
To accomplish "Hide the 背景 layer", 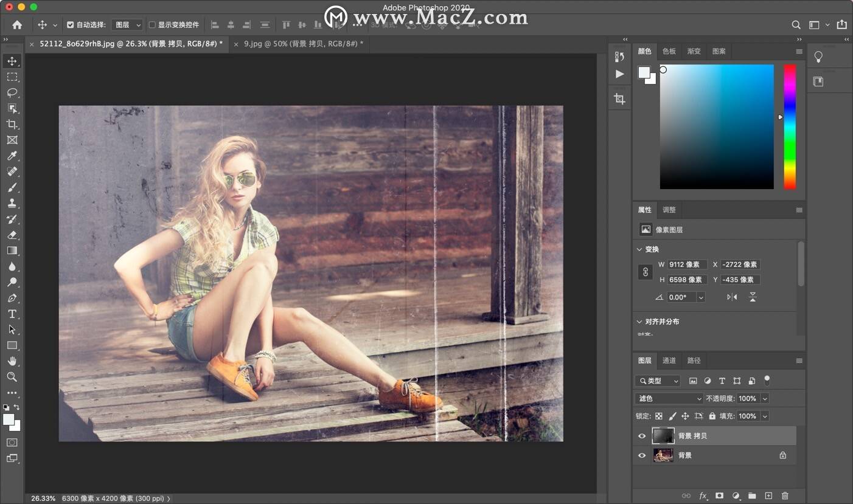I will [x=641, y=455].
